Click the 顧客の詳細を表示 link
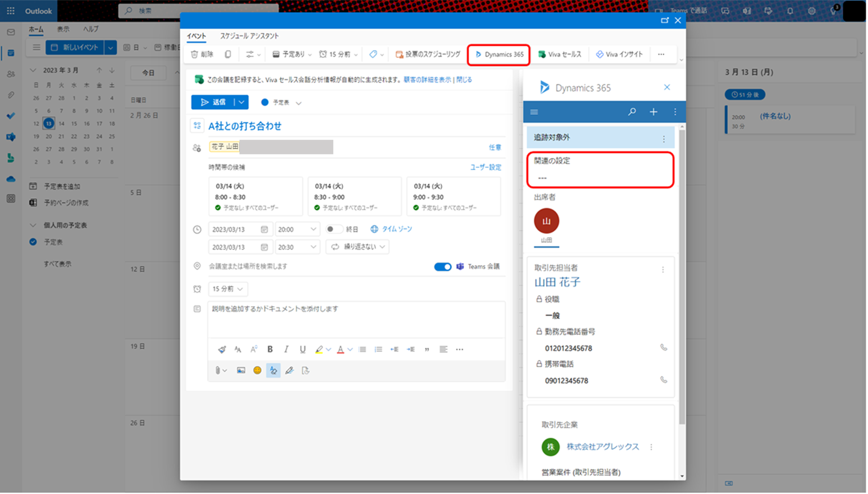This screenshot has width=868, height=494. pos(428,80)
